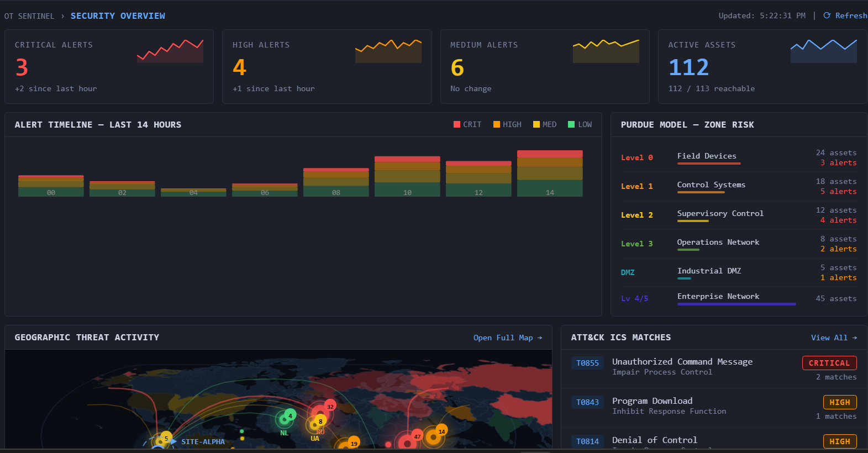This screenshot has height=453, width=868.
Task: Open the Medium Alerts sparkline chart
Action: point(606,51)
